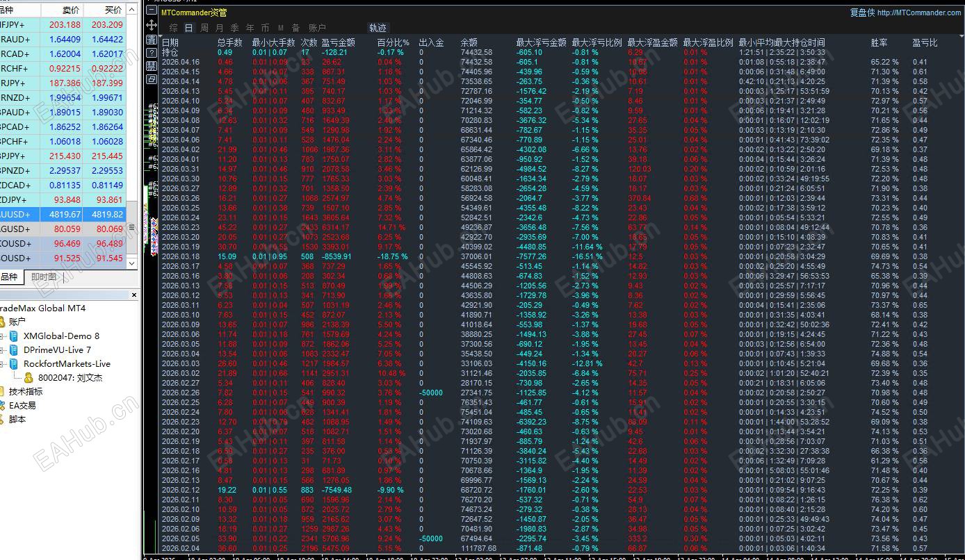The height and width of the screenshot is (560, 965).
Task: Select the RockfortMarkets-Live tree item
Action: coord(67,363)
